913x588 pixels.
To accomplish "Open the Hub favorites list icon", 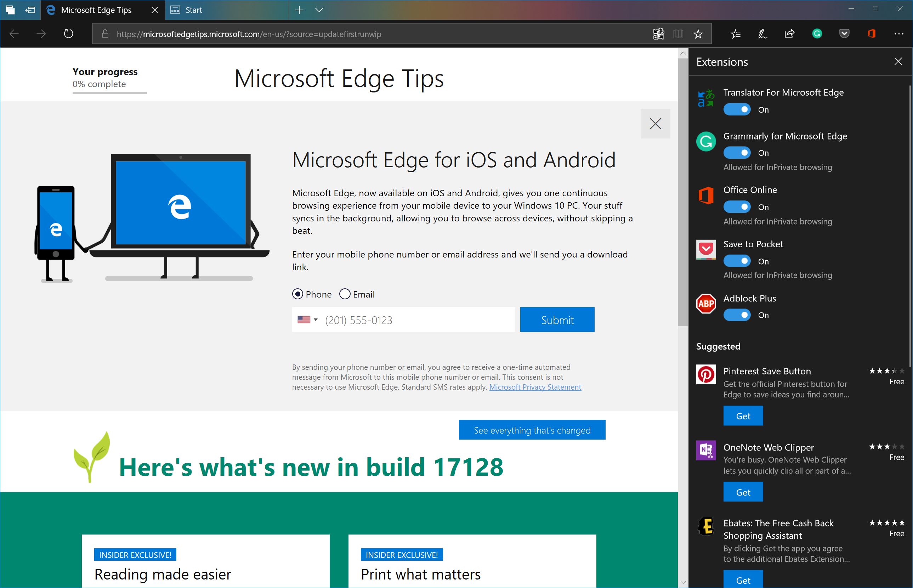I will [x=736, y=34].
